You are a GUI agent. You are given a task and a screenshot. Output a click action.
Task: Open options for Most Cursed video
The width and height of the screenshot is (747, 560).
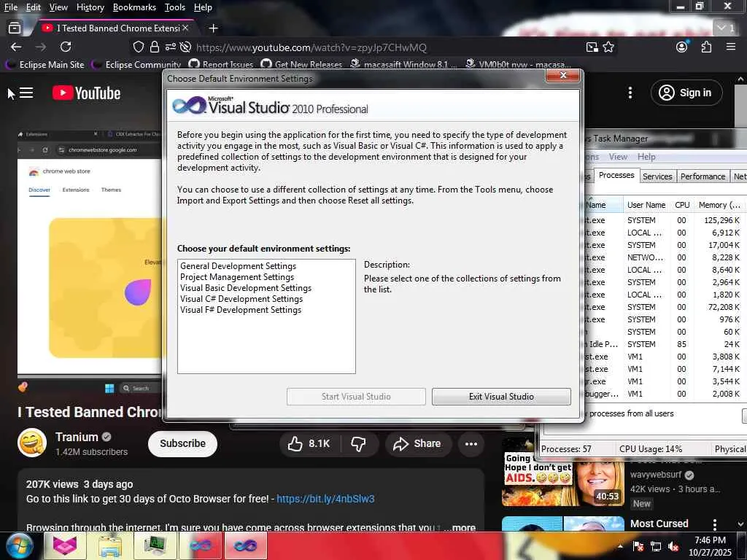coord(715,524)
